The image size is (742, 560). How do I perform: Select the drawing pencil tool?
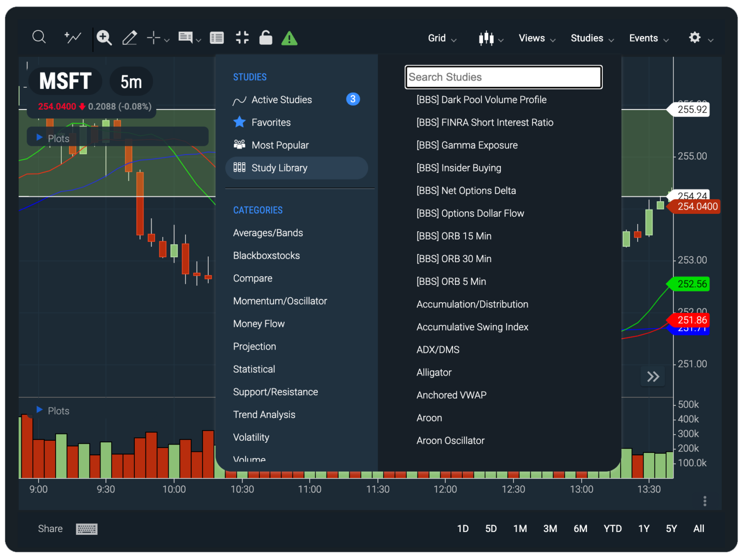coord(129,37)
